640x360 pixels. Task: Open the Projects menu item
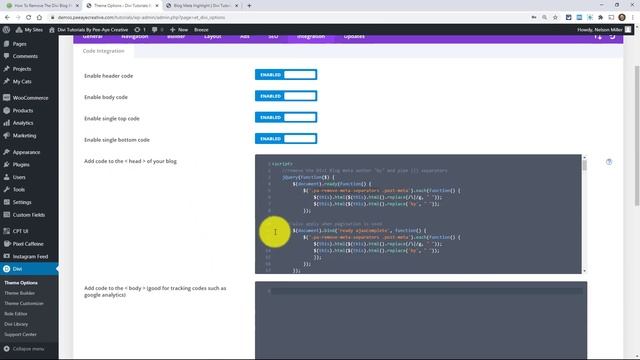(21, 69)
